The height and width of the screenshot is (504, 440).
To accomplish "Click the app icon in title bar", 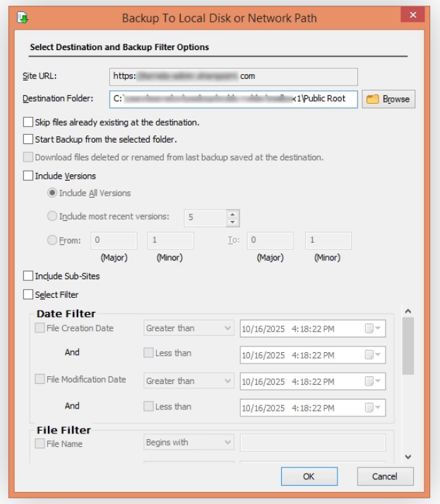I will pos(24,17).
